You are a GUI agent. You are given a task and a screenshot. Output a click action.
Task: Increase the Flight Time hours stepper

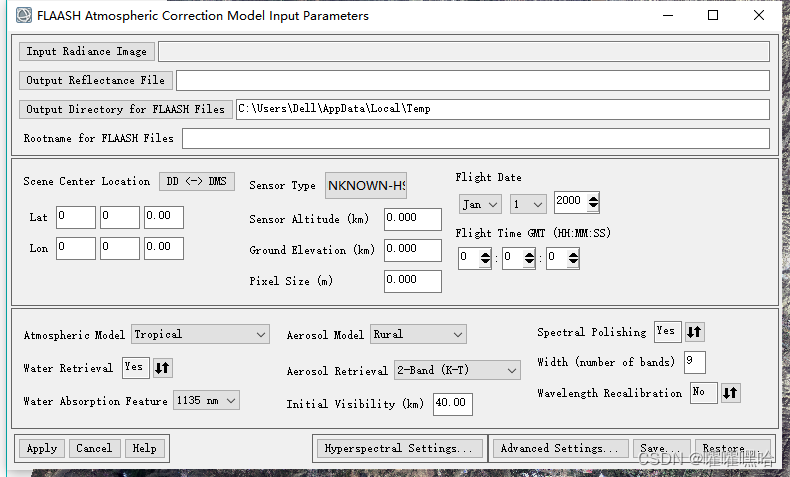(485, 255)
